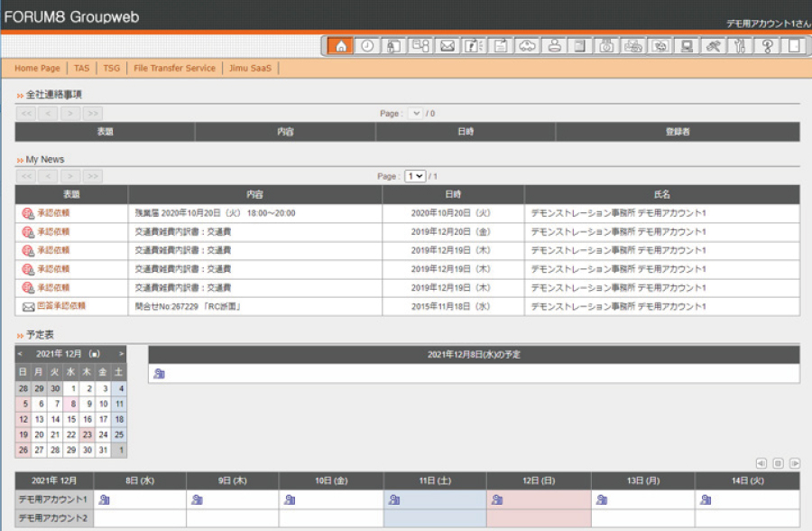Open the TSG tab
Screen dimensions: 812x531
coord(111,68)
